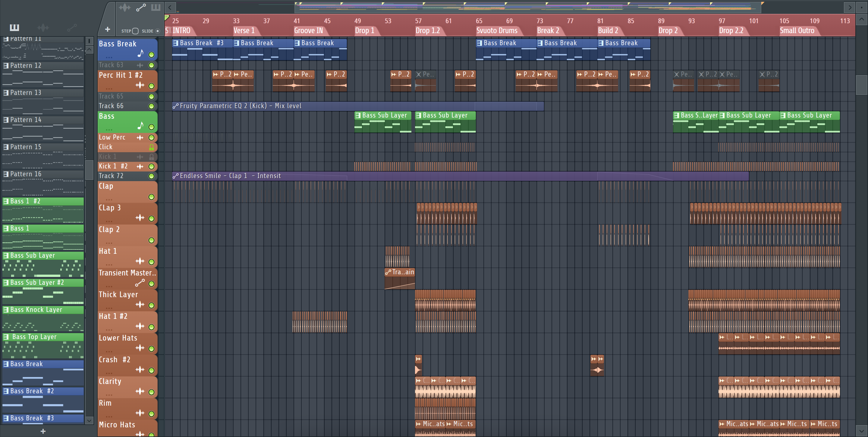Screen dimensions: 868x437
Task: Show patterns with the picker's piano icon
Action: click(x=14, y=27)
